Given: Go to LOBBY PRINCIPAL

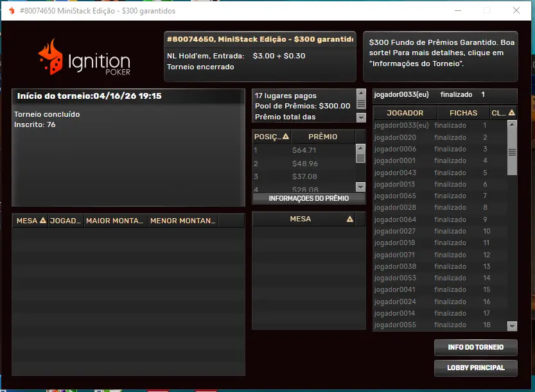Looking at the screenshot, I should (475, 368).
